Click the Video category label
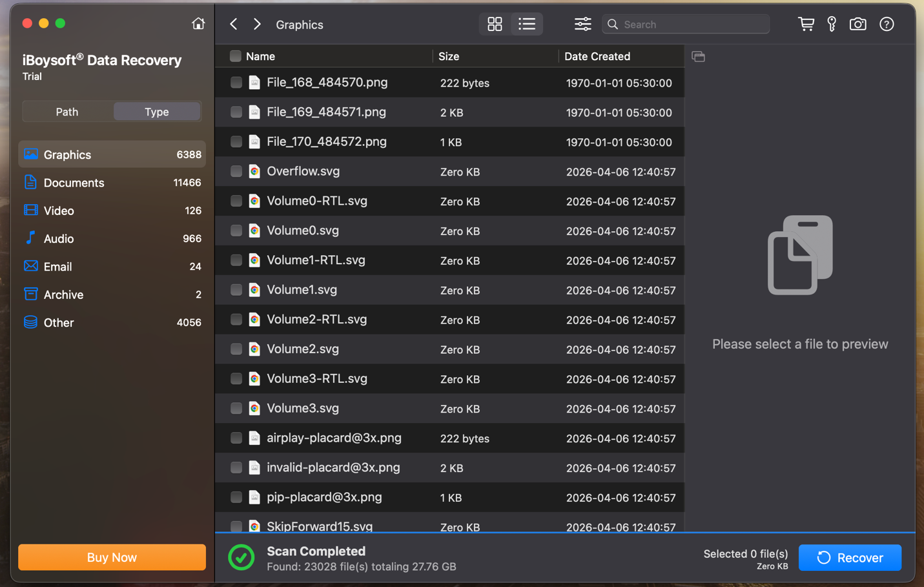This screenshot has height=587, width=924. pos(59,211)
